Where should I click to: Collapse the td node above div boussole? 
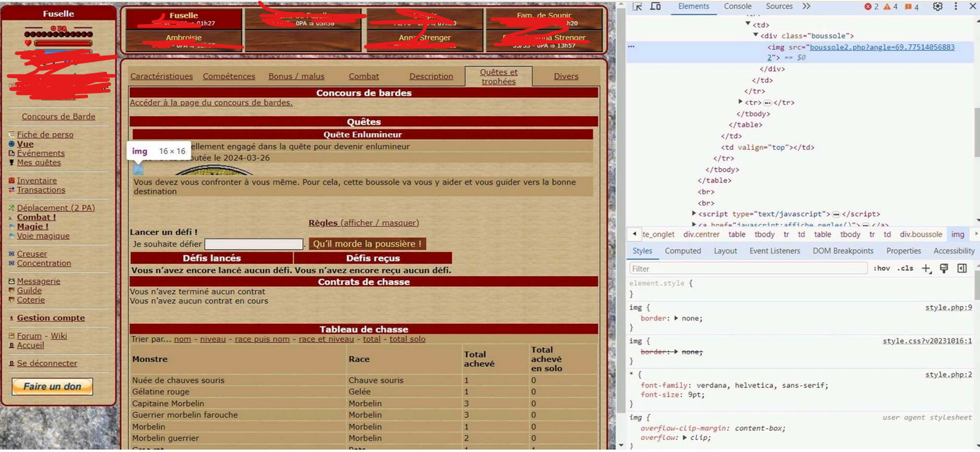tap(748, 25)
